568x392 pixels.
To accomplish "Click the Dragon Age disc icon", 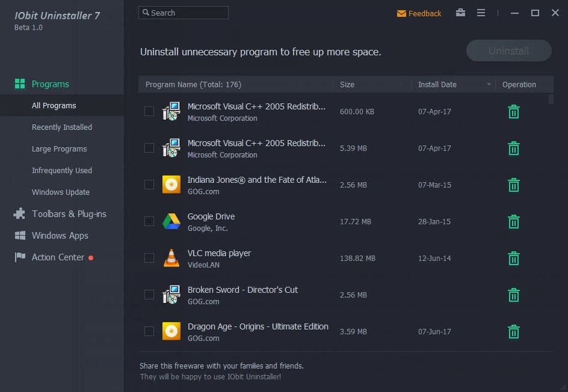I will click(171, 331).
